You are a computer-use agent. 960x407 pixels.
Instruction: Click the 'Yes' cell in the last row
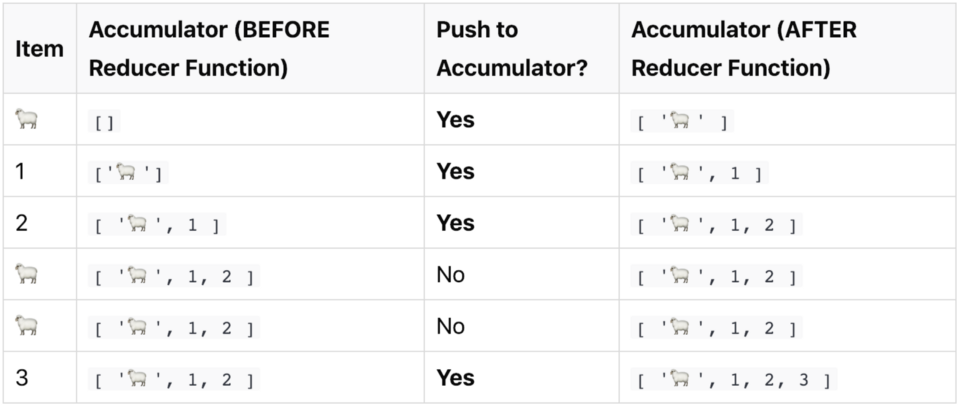point(455,378)
